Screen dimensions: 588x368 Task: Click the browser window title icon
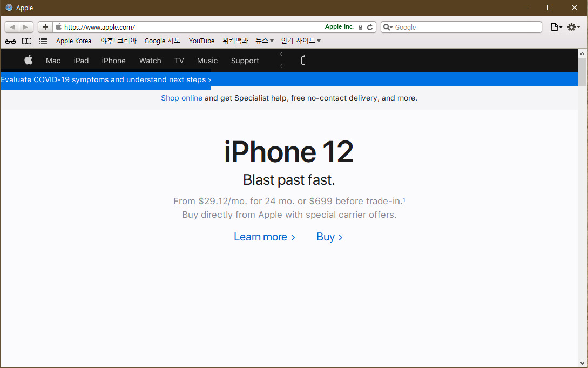(9, 8)
